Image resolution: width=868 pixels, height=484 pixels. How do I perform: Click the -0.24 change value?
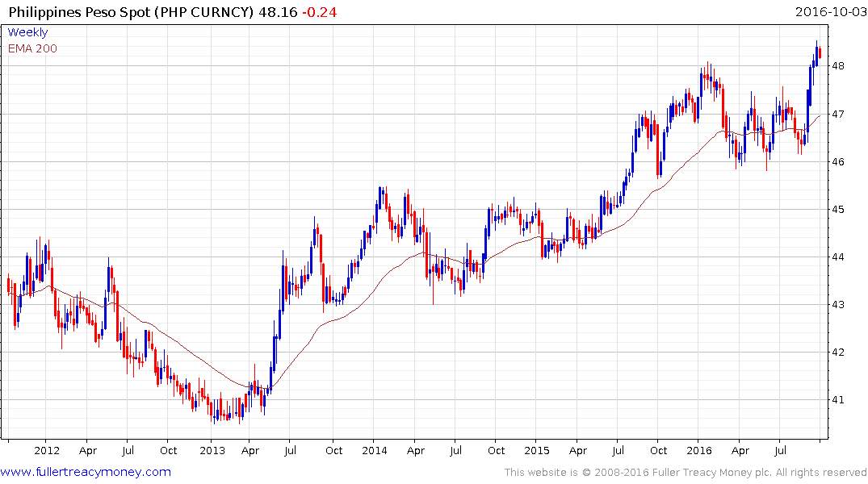(320, 11)
